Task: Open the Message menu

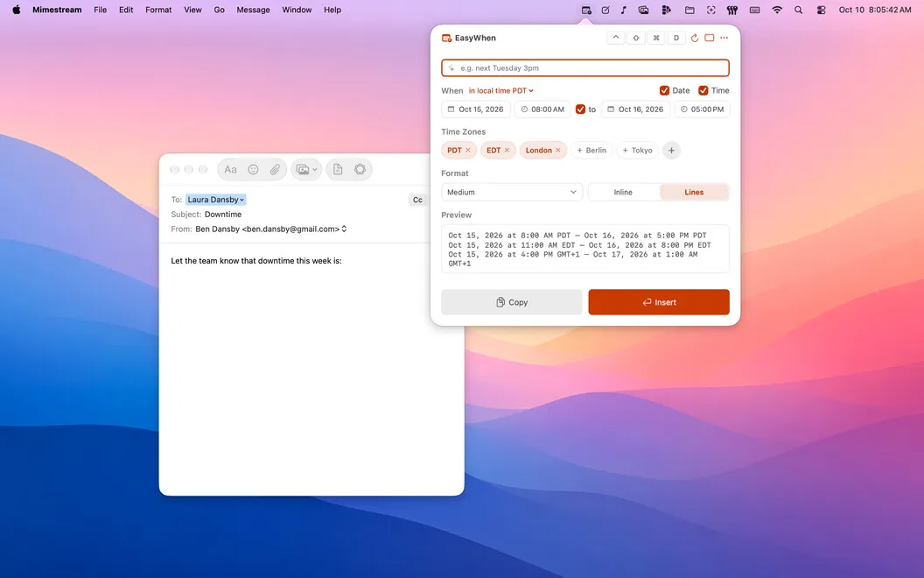Action: tap(254, 10)
